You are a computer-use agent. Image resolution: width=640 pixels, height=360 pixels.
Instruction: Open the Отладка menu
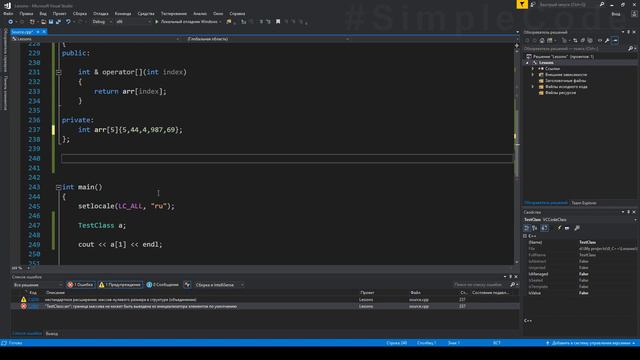(101, 13)
